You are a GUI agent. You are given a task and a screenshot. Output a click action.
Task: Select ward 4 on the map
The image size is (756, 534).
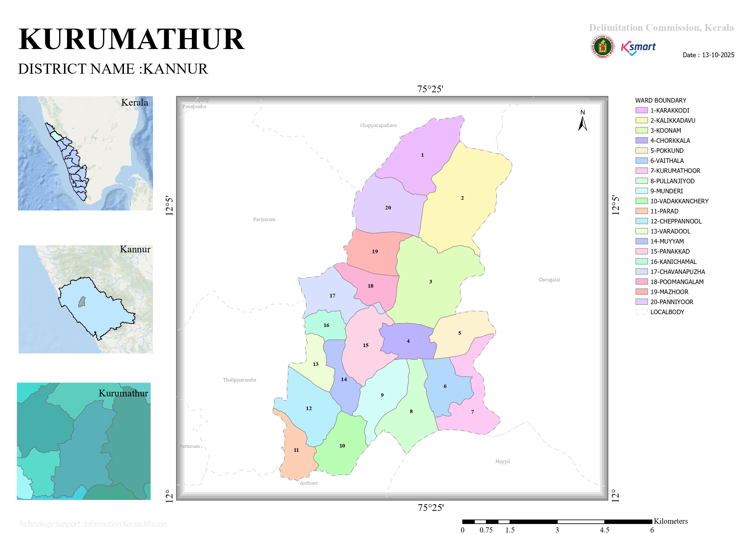click(408, 341)
